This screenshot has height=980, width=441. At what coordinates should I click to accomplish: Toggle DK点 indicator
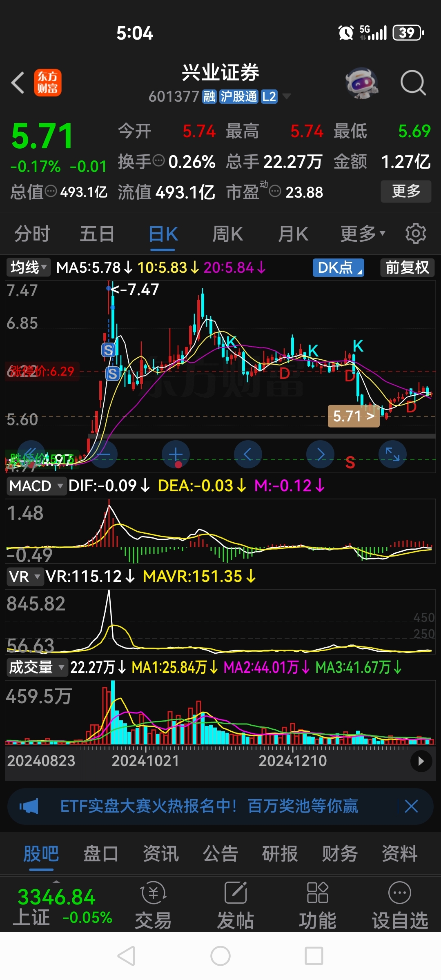tap(339, 268)
